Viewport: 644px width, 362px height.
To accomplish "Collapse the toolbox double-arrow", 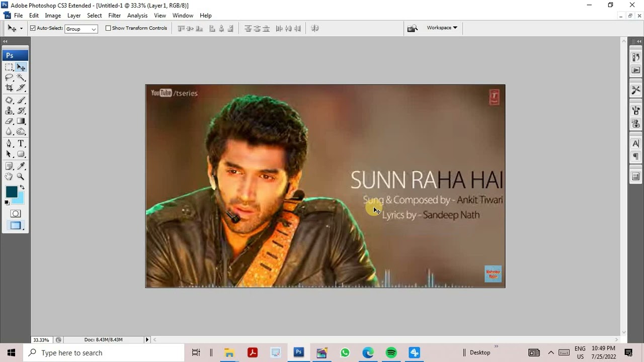I will [6, 41].
